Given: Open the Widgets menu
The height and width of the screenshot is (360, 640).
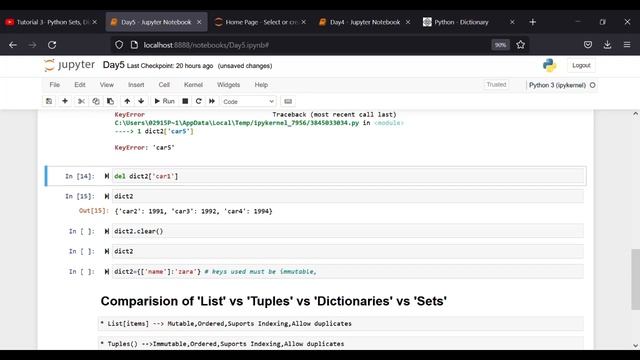Looking at the screenshot, I should (x=229, y=85).
